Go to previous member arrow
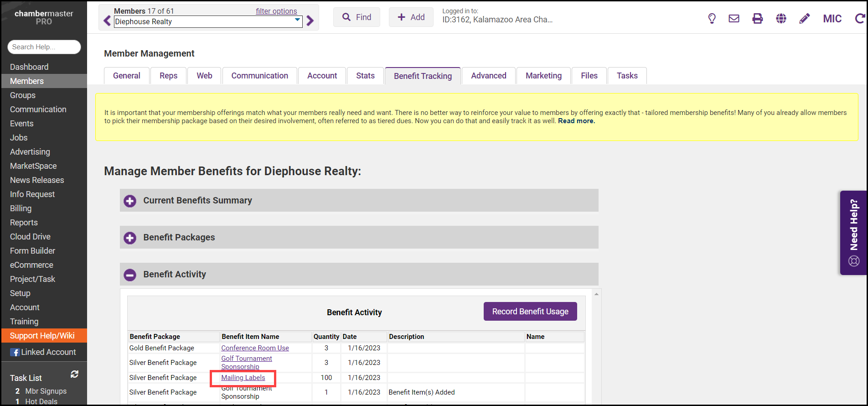The width and height of the screenshot is (868, 406). point(107,21)
